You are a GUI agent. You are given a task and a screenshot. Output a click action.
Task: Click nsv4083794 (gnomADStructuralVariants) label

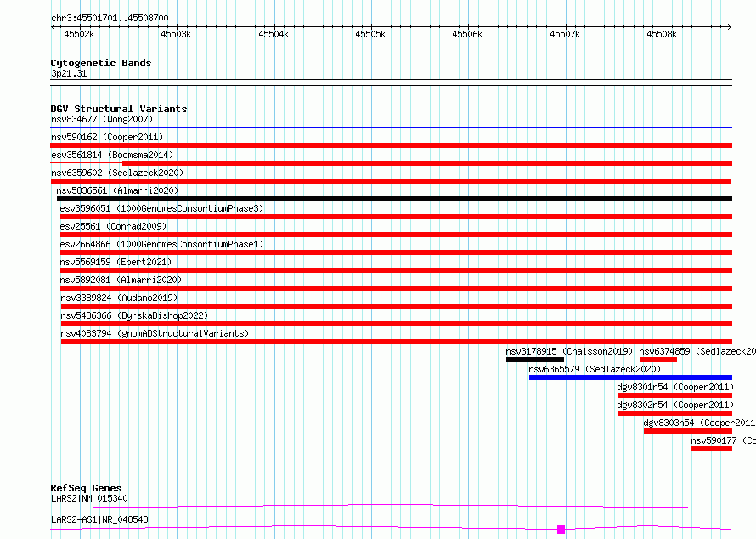pos(155,333)
